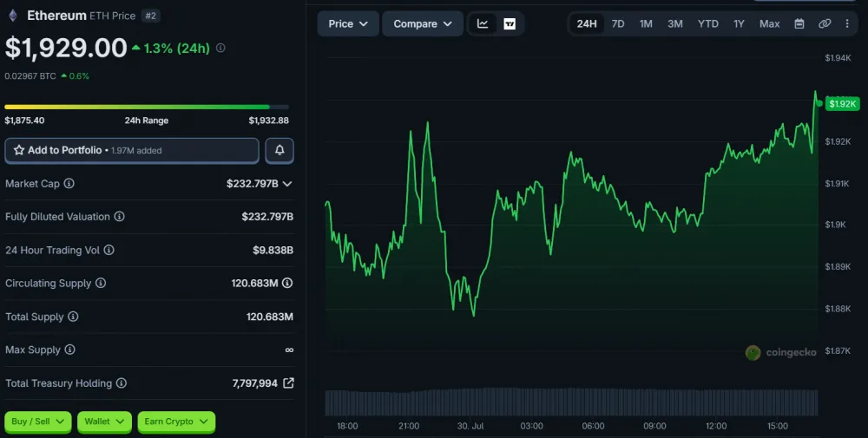Select the YTD time range tab

pyautogui.click(x=708, y=23)
